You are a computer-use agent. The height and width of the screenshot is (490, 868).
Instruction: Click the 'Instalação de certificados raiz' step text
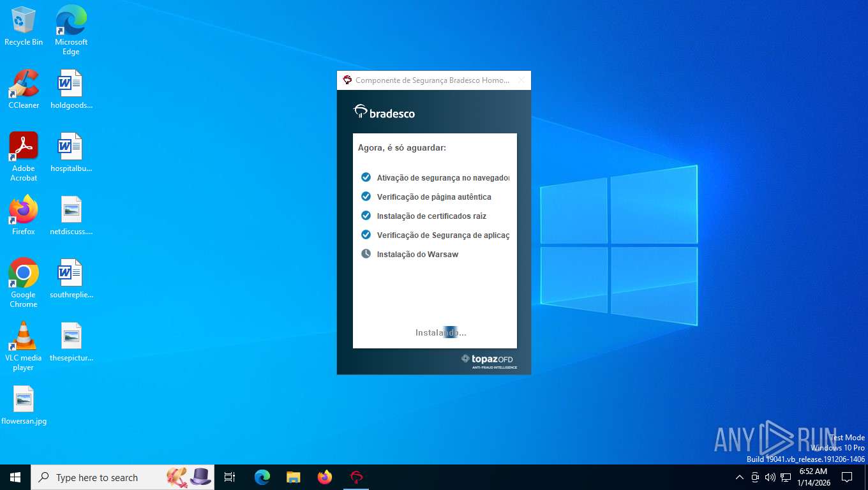pos(431,216)
